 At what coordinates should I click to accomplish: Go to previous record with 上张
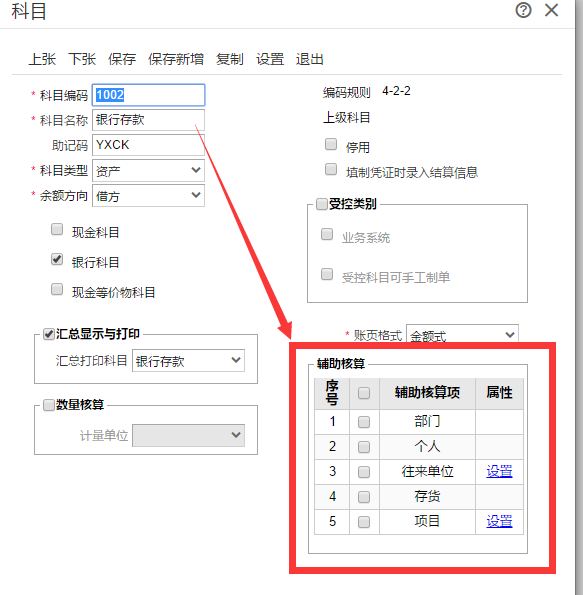coord(42,59)
